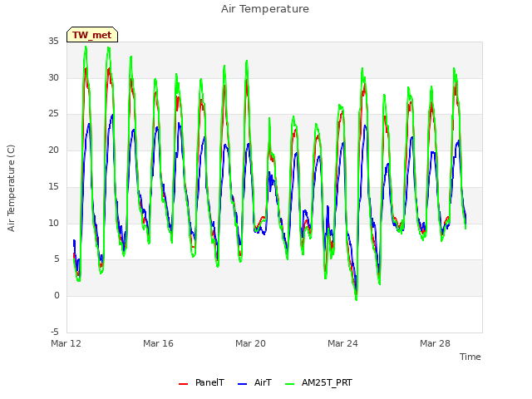Click the 35 y-axis tick label
The height and width of the screenshot is (399, 532).
(53, 42)
